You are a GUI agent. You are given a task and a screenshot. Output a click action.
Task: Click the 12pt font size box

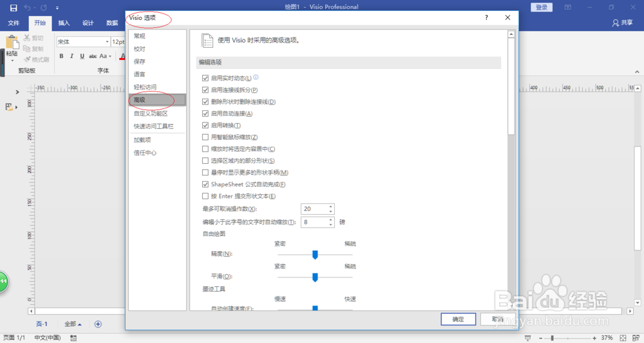click(118, 42)
